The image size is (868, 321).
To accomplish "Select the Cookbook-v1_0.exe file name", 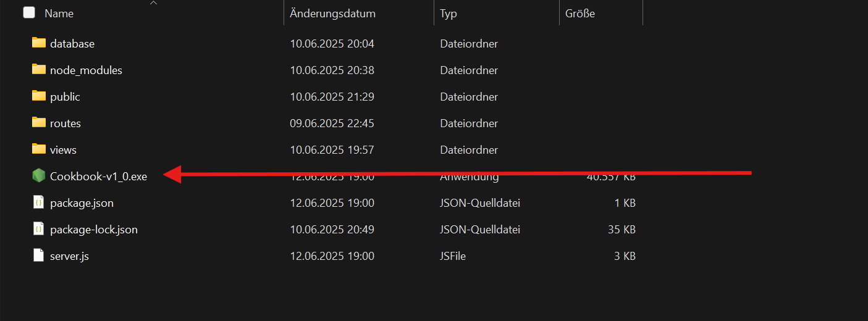I will [x=99, y=176].
